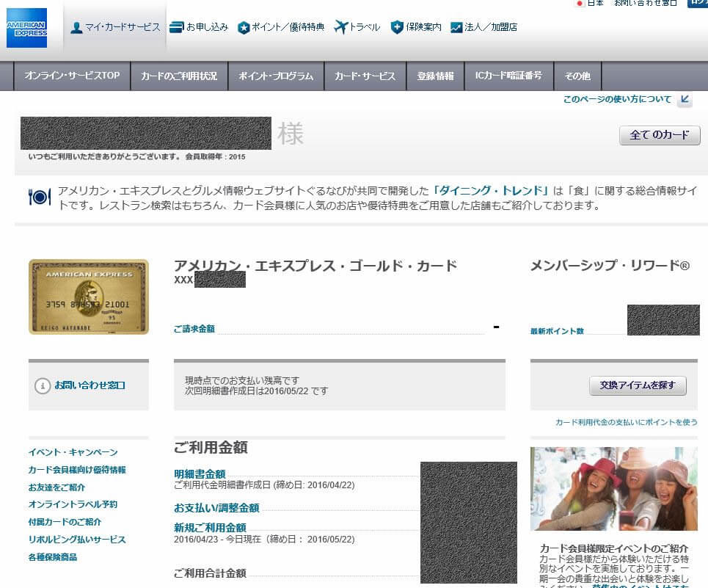Click the chart icon beside 法人／加盟店
The width and height of the screenshot is (708, 588).
(456, 27)
